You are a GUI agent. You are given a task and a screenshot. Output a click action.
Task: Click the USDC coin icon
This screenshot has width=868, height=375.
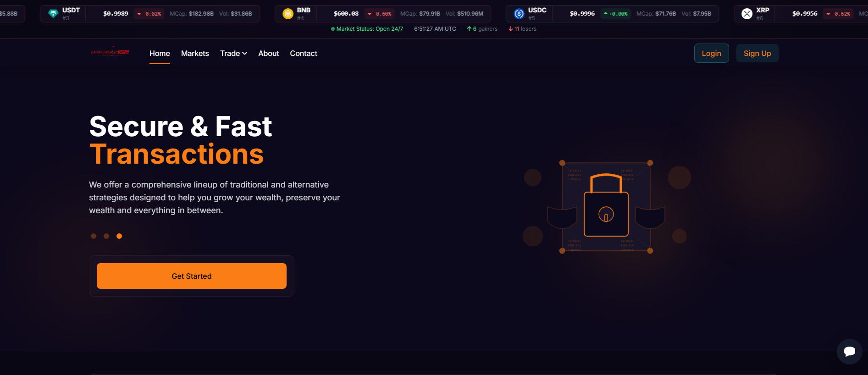[x=519, y=14]
